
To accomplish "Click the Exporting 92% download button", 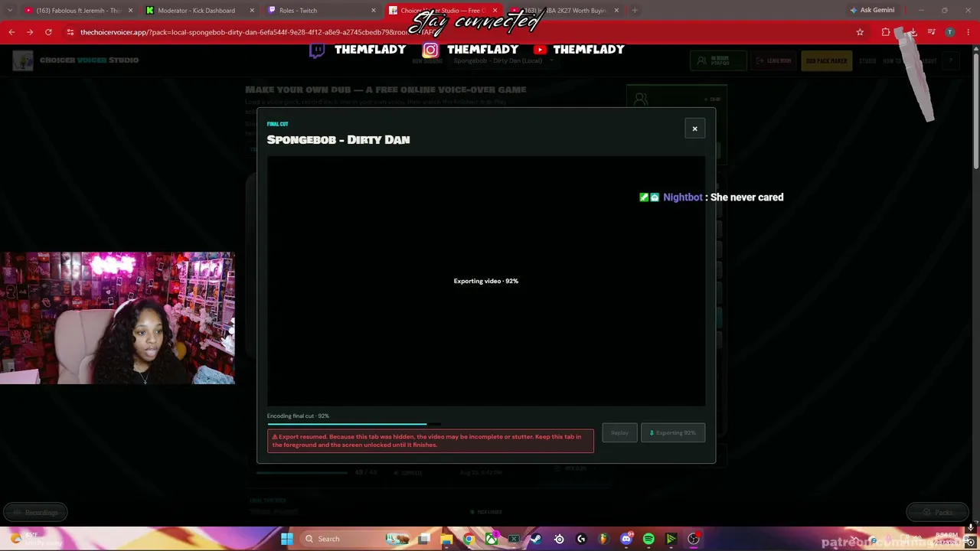I will pyautogui.click(x=673, y=433).
